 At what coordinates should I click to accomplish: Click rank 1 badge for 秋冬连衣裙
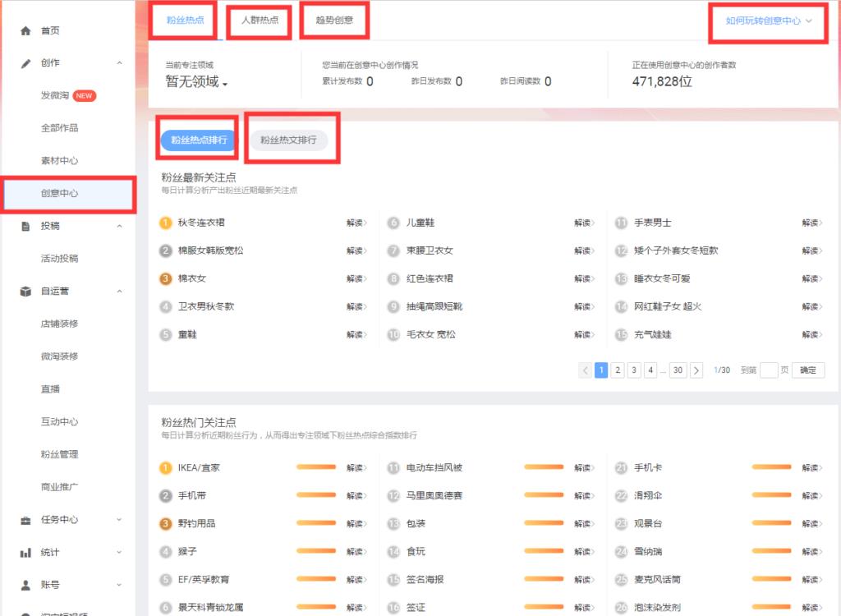tap(166, 223)
